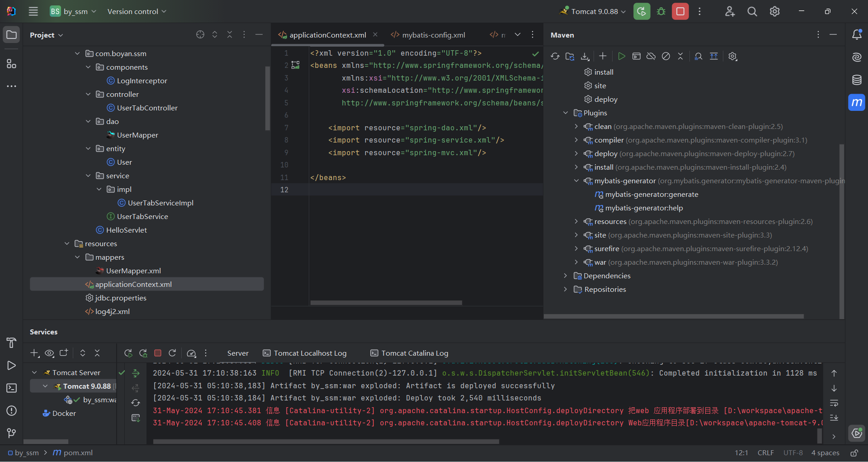Collapse the com.boyan.ssm package
868x462 pixels.
click(x=77, y=53)
